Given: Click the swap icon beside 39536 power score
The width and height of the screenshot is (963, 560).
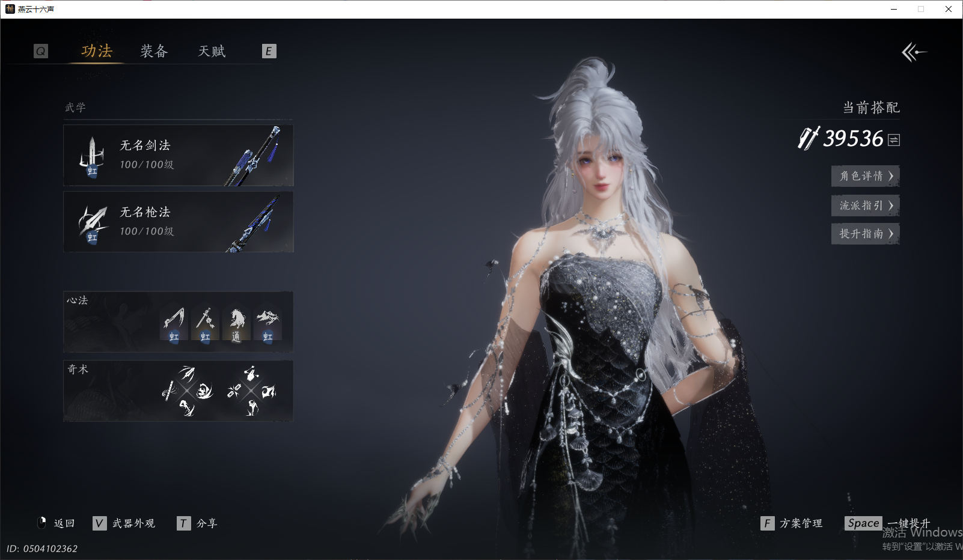Looking at the screenshot, I should point(894,140).
